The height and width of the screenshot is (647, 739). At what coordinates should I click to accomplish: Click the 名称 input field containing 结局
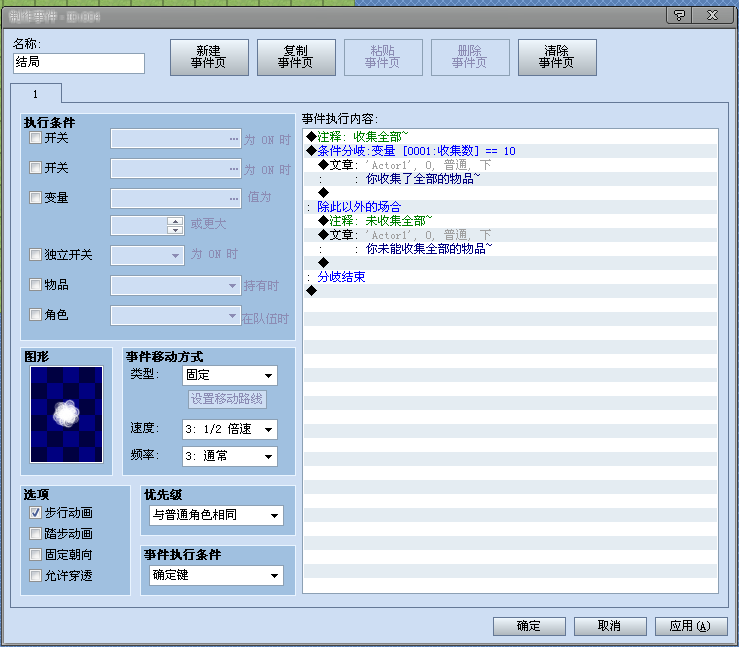[x=79, y=63]
